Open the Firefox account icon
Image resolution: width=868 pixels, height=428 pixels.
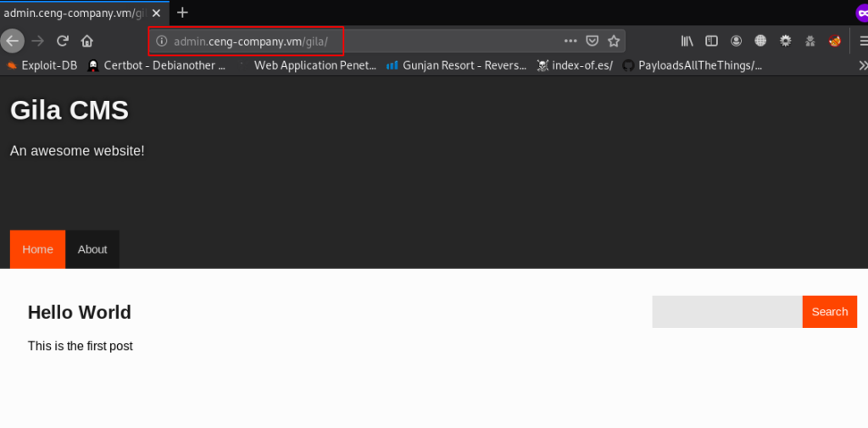point(736,41)
